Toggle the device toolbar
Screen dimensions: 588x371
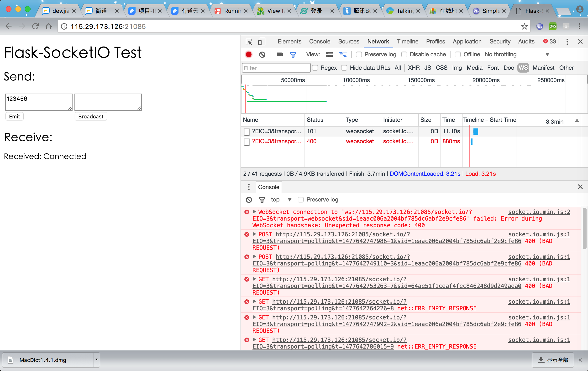[262, 42]
